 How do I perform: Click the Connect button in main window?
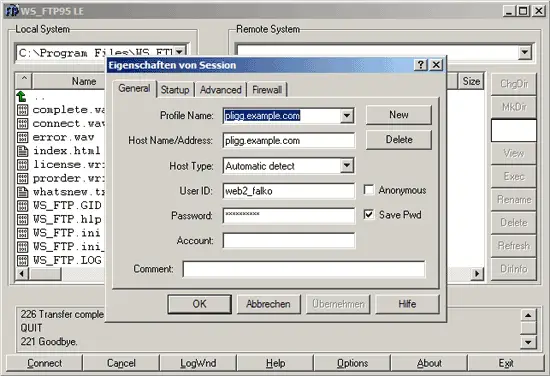[45, 363]
